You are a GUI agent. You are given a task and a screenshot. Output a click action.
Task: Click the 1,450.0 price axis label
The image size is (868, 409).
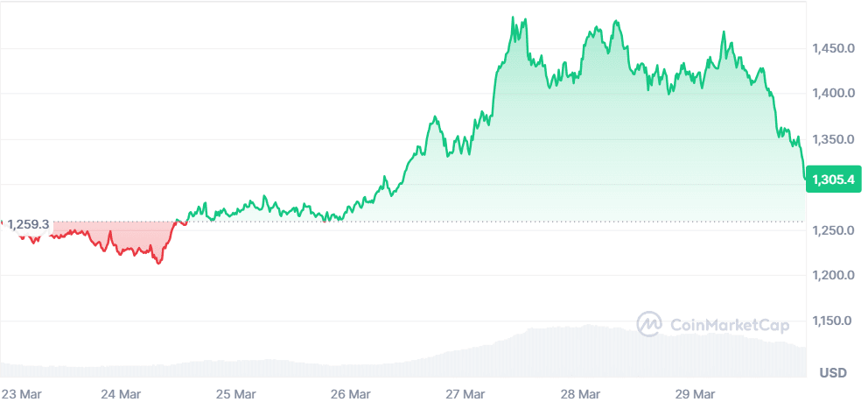[832, 47]
